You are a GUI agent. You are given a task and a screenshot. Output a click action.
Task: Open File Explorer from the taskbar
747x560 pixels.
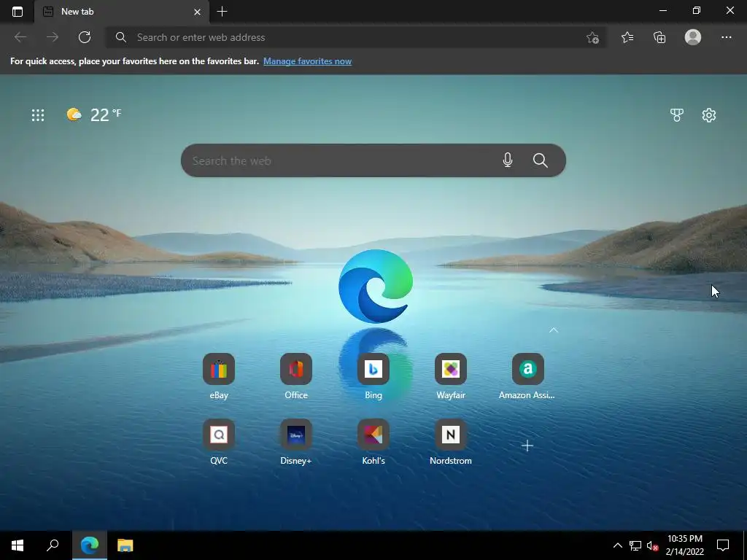(125, 545)
